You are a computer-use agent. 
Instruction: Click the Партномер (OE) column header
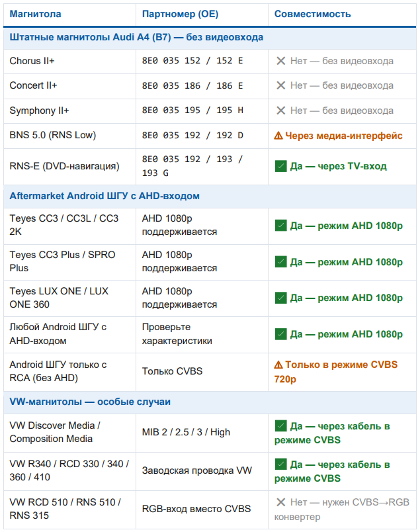(180, 15)
